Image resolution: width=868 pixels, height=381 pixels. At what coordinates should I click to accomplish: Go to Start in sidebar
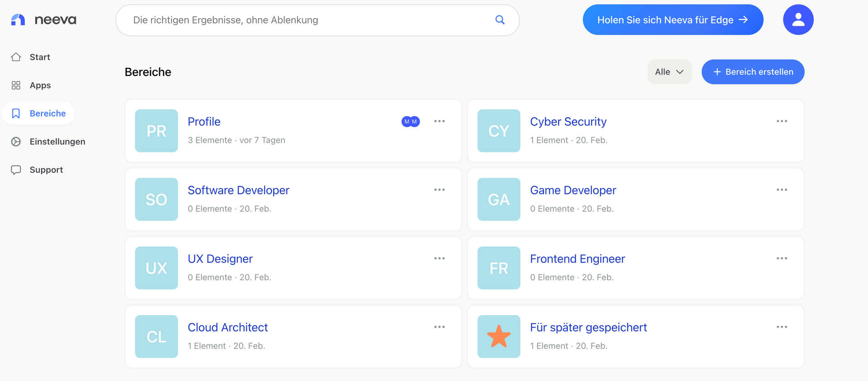40,57
